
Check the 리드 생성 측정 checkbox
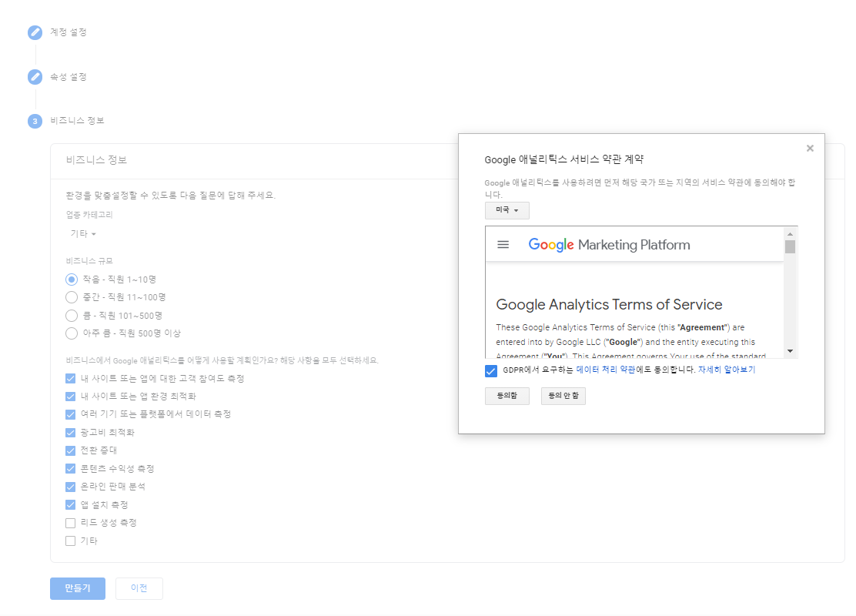tap(70, 523)
